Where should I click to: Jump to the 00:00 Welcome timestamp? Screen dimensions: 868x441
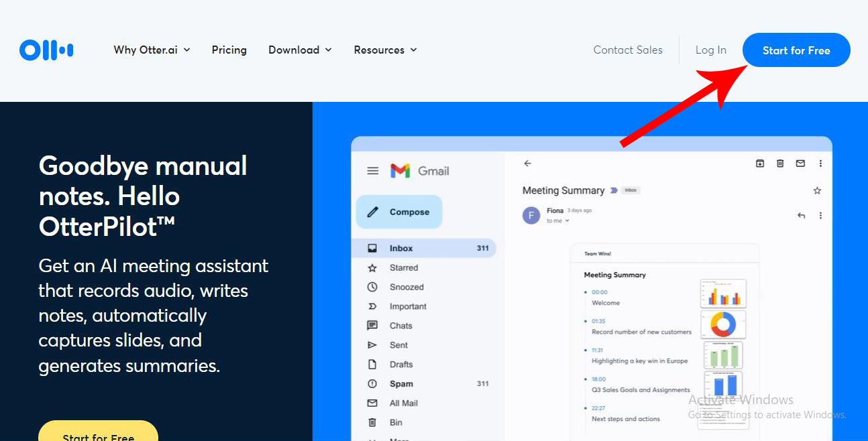(600, 292)
